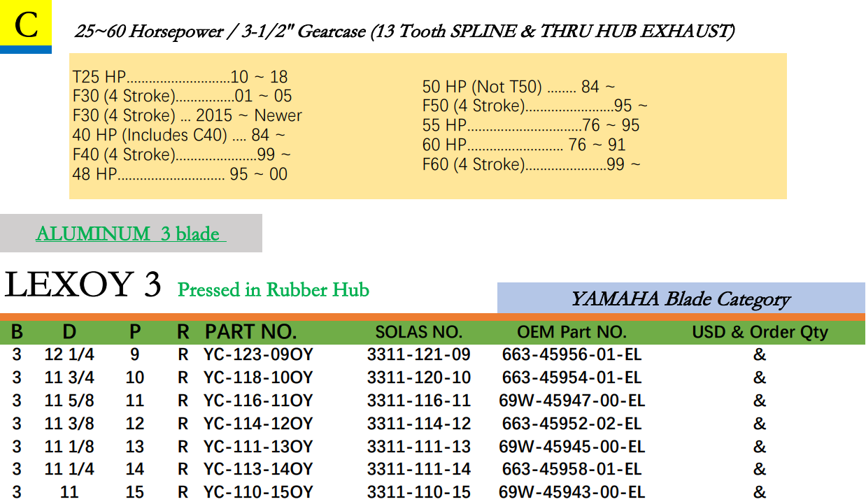
Task: Click OEM part "69W-45943-00-EL"
Action: 572,492
